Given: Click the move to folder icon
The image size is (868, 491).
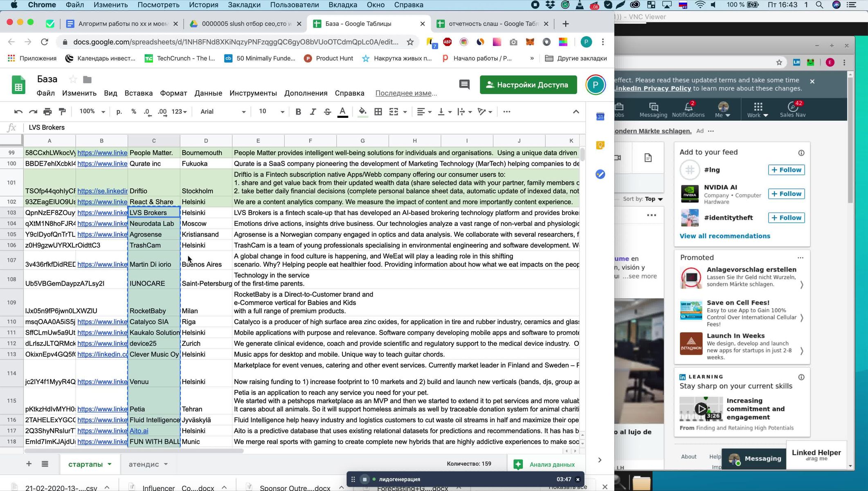Looking at the screenshot, I should 87,79.
